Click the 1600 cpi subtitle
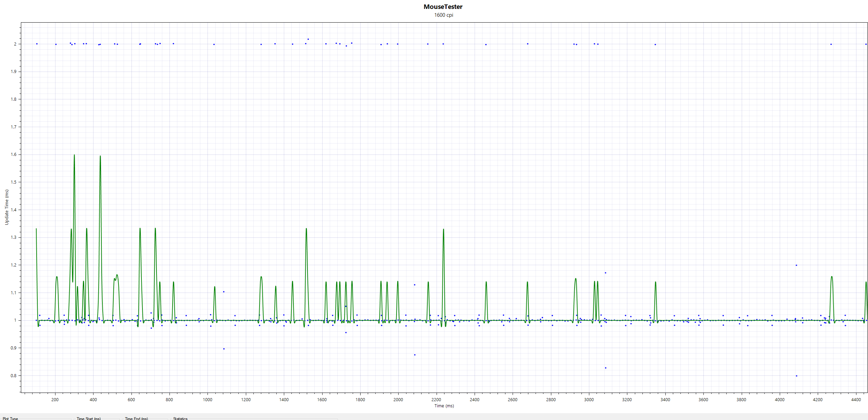The height and width of the screenshot is (420, 868). (x=443, y=15)
